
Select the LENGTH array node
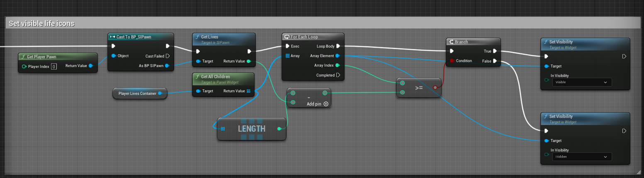(x=251, y=129)
